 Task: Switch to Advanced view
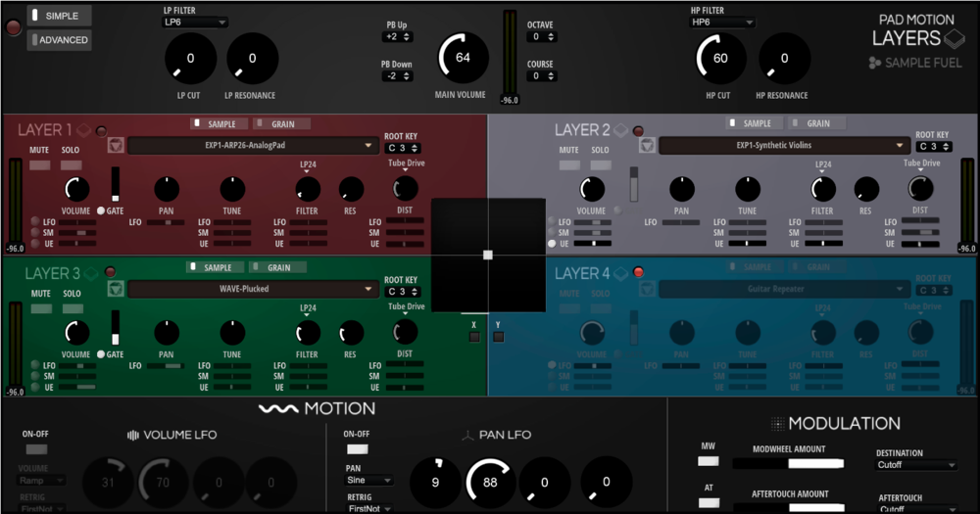[60, 40]
